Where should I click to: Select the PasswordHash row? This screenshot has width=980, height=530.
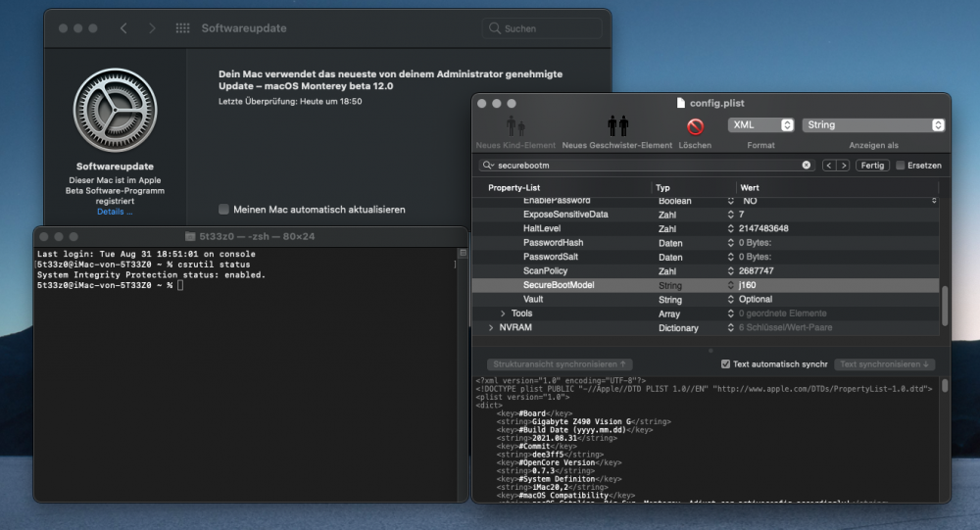point(706,243)
